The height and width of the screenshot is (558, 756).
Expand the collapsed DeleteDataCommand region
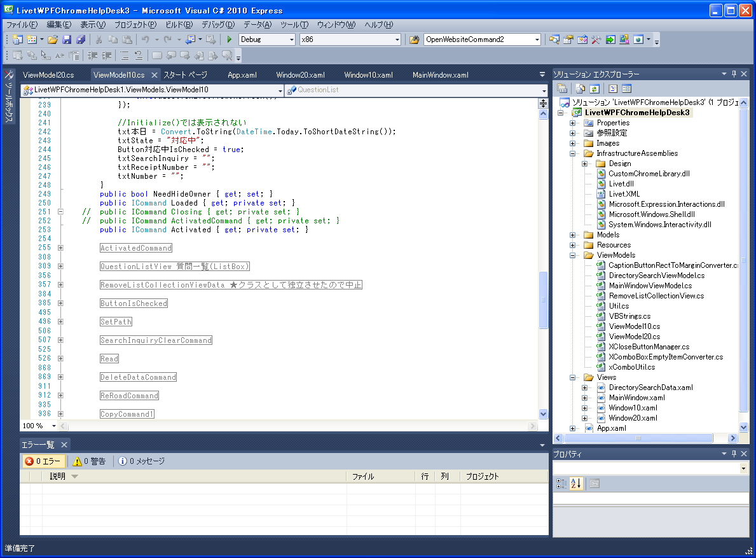click(x=61, y=377)
